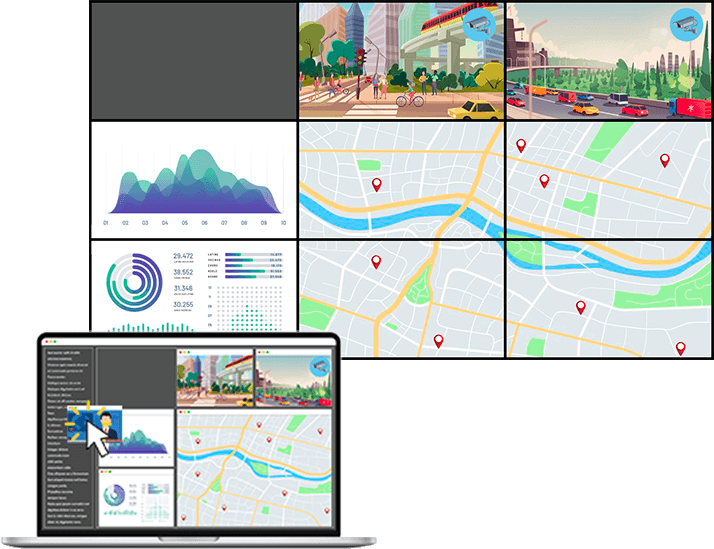Click axis label 01 on the area chart
The height and width of the screenshot is (549, 714).
click(x=106, y=223)
